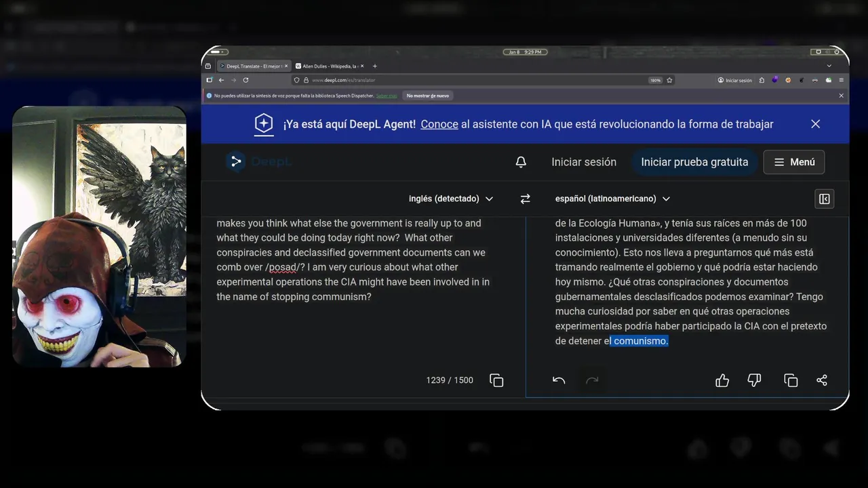
Task: Reset the 160% zoom indicator
Action: click(x=655, y=80)
